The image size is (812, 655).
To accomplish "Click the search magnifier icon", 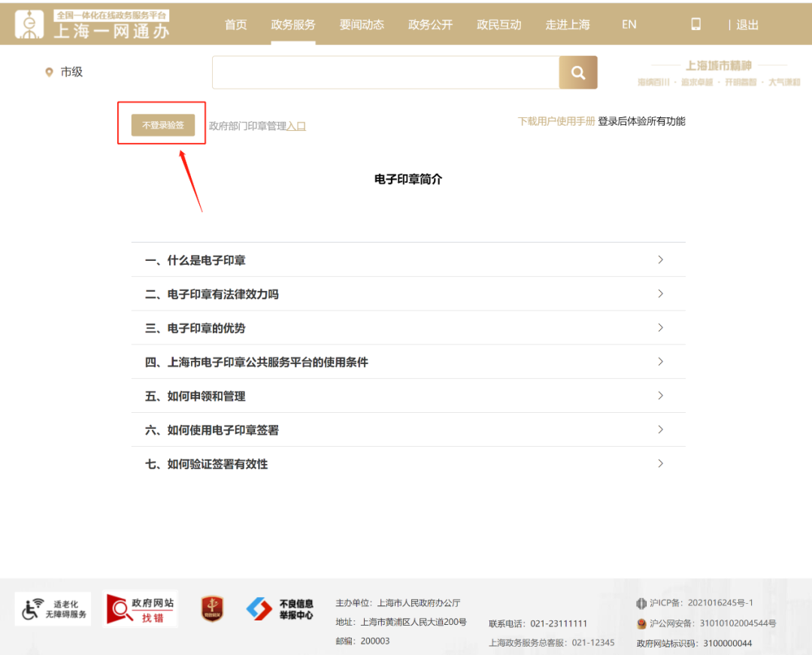I will coord(577,72).
